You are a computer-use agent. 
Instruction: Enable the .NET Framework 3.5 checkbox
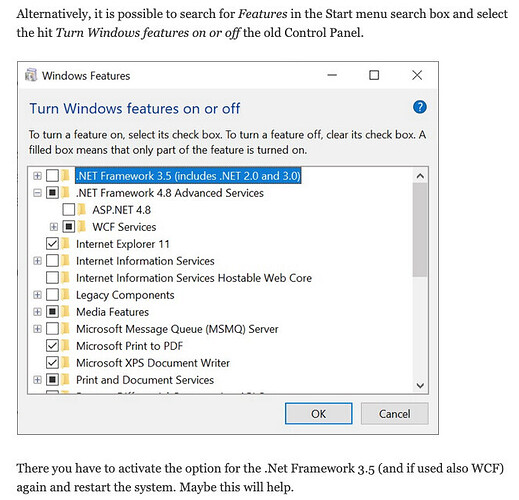(52, 175)
